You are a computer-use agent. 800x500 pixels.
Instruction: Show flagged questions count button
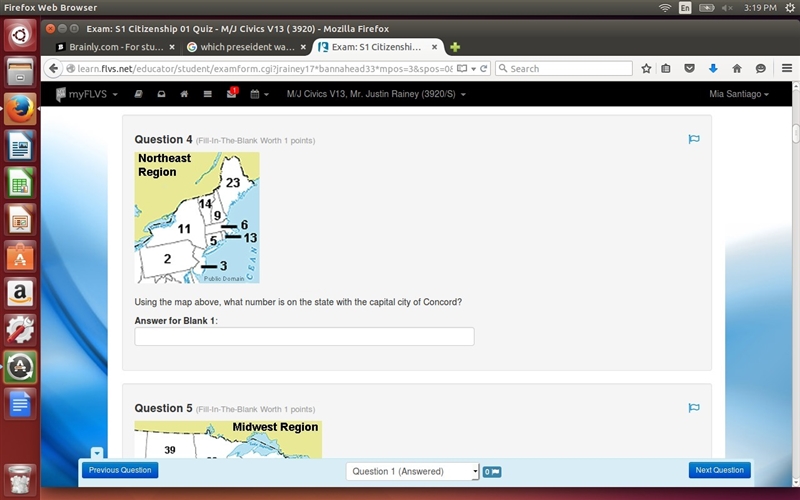492,472
